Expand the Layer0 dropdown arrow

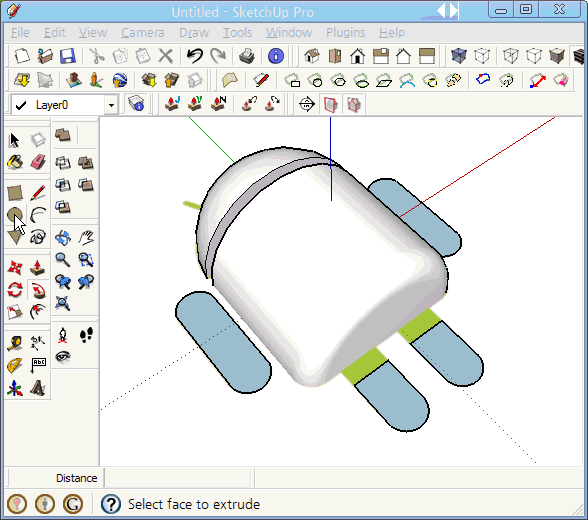[x=111, y=105]
